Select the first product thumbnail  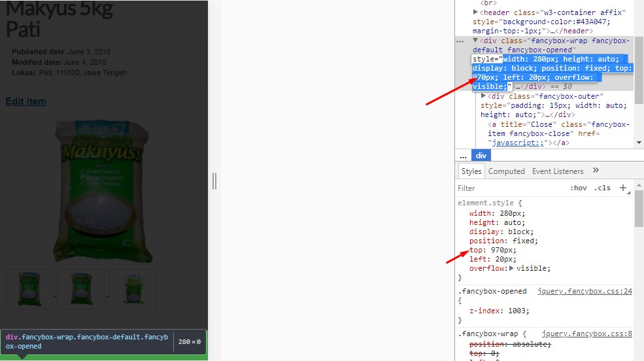coord(29,290)
